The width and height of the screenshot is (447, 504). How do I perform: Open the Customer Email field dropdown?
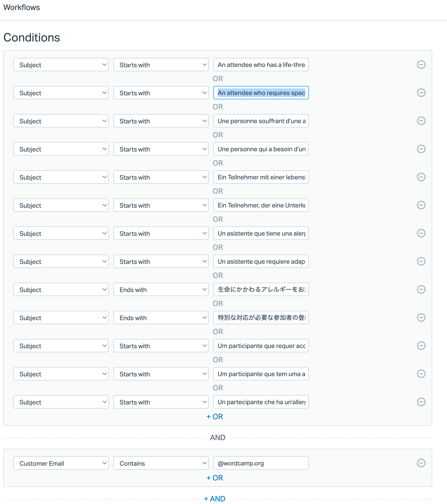[x=61, y=463]
